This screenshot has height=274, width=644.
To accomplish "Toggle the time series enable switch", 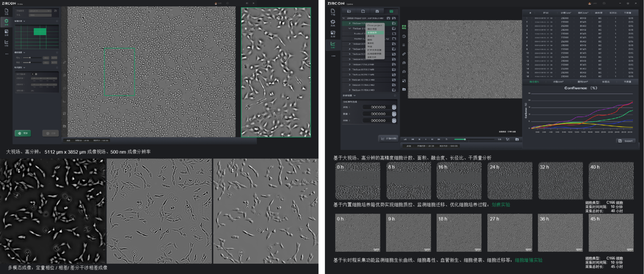I will click(x=35, y=74).
